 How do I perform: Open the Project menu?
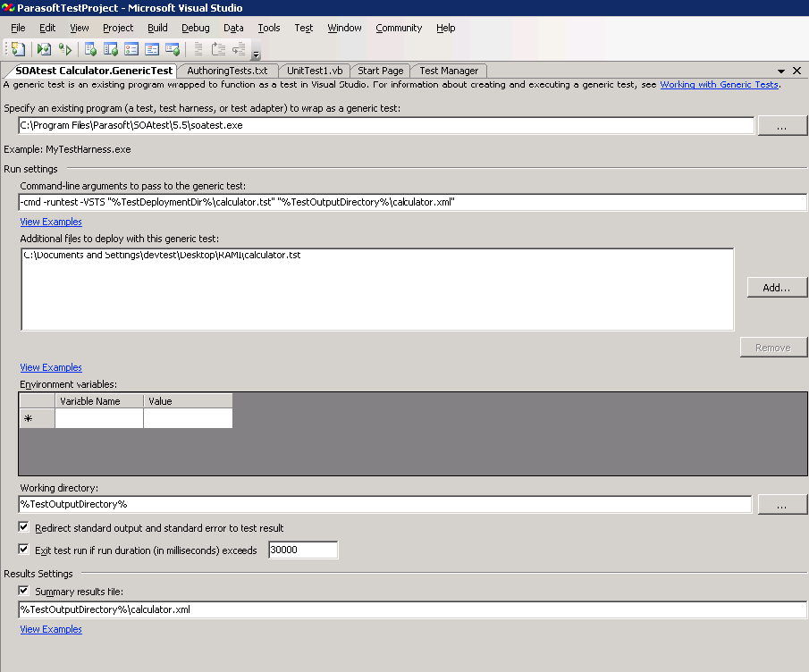point(118,28)
